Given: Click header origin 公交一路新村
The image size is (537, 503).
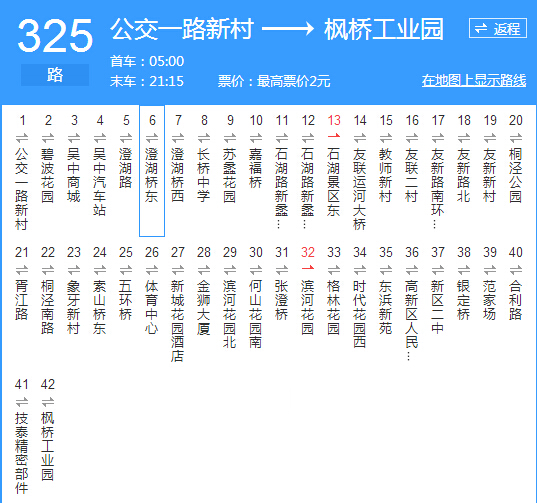Looking at the screenshot, I should [182, 29].
